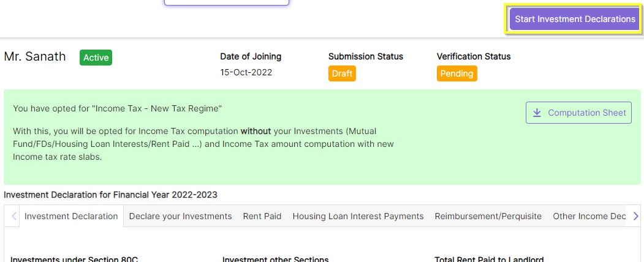Click Start Investment Declarations button
644x262 pixels.
click(575, 19)
